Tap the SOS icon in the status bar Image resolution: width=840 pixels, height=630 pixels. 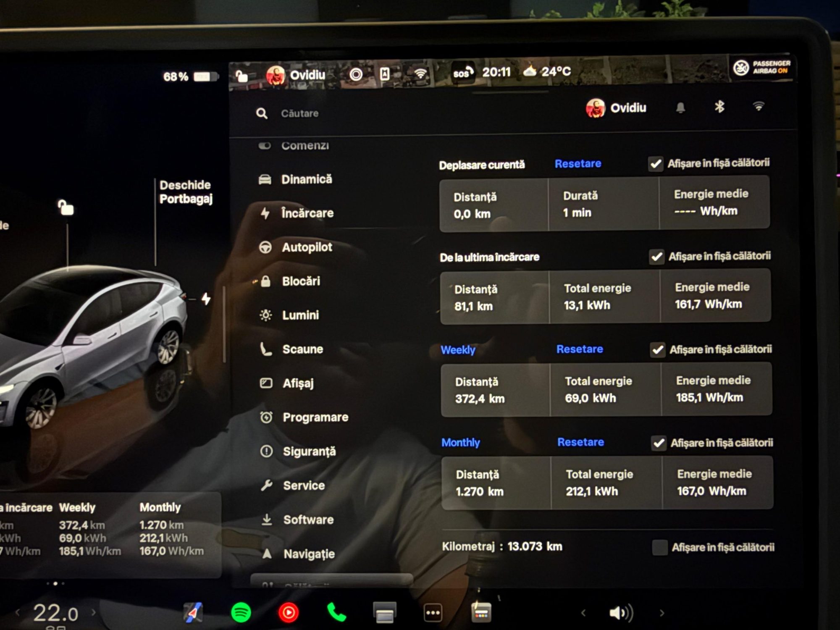click(463, 73)
